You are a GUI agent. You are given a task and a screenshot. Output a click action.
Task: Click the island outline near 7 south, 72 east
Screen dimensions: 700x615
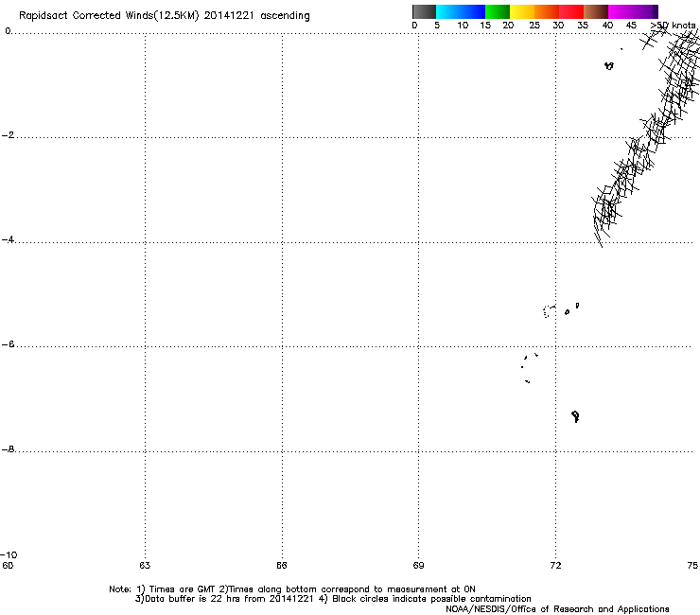[575, 416]
